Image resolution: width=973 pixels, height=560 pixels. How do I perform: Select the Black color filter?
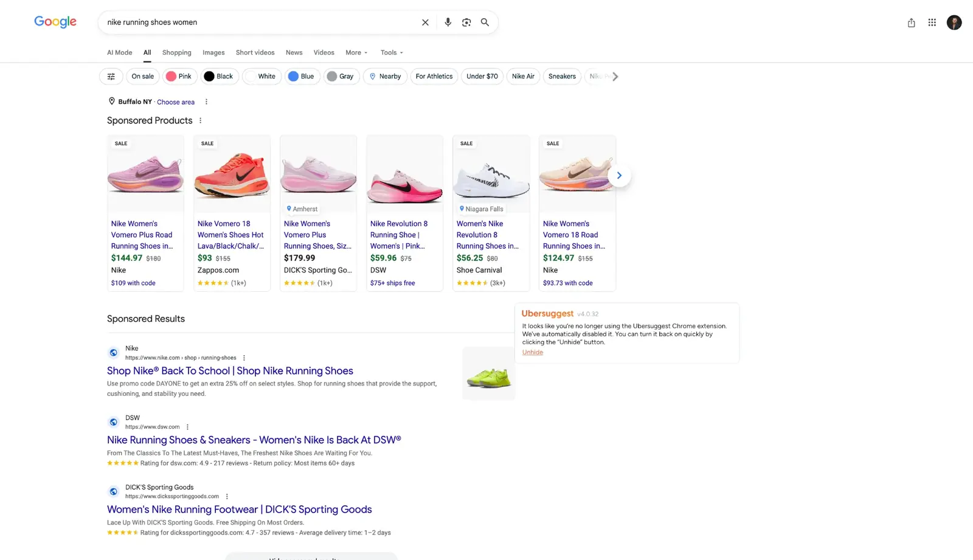tap(219, 77)
